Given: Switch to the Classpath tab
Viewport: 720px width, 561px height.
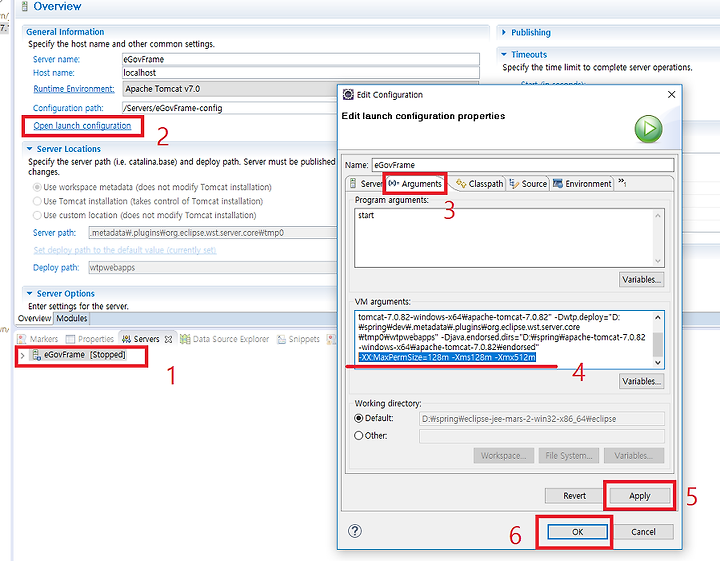Looking at the screenshot, I should point(479,184).
